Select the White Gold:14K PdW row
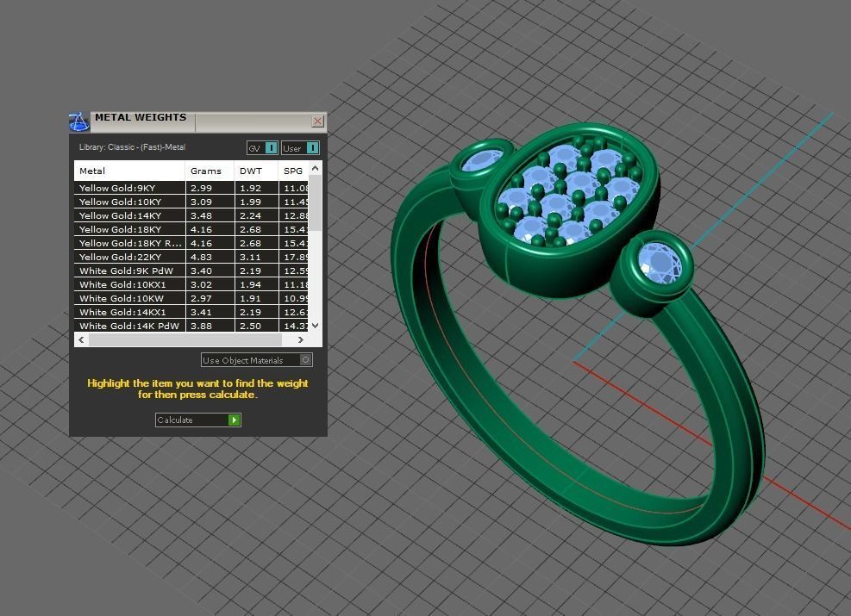 [x=191, y=326]
